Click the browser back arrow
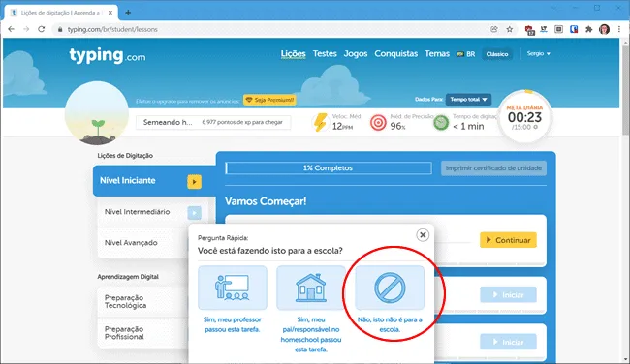The width and height of the screenshot is (630, 364). pos(11,29)
